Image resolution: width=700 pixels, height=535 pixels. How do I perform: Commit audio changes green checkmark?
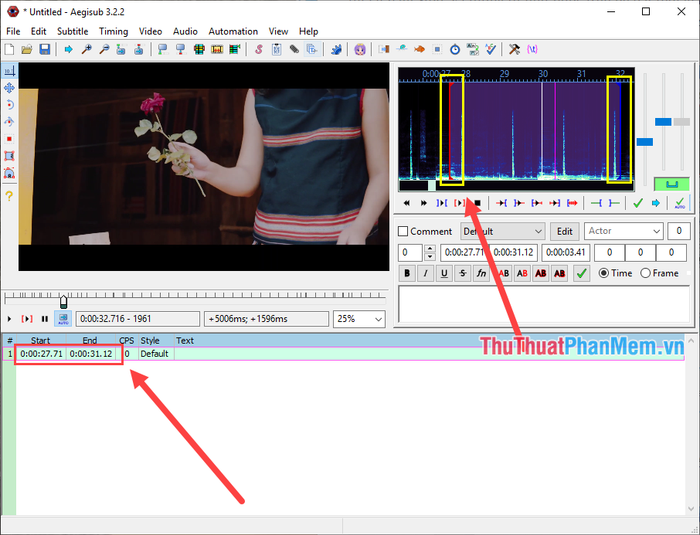coord(638,203)
